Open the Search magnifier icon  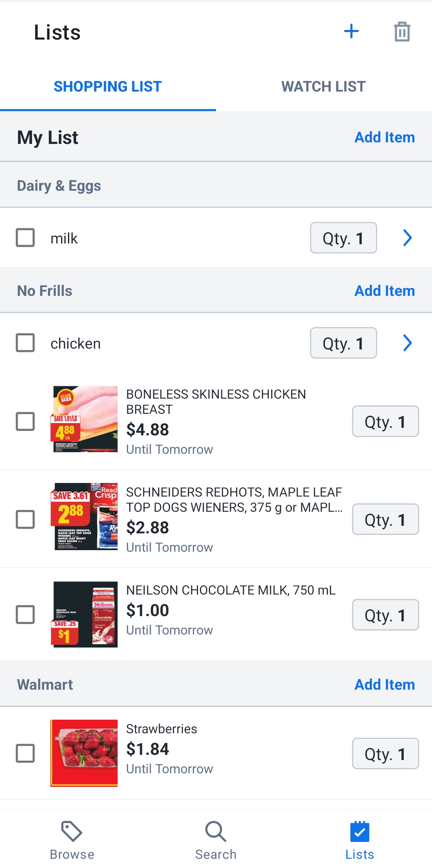(216, 832)
